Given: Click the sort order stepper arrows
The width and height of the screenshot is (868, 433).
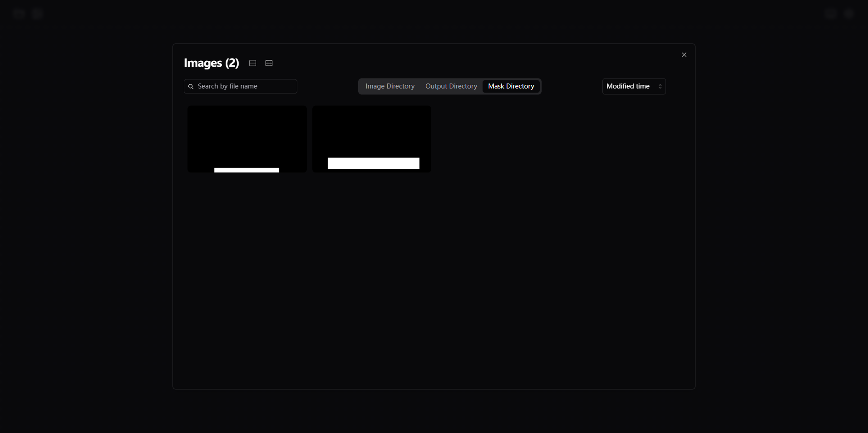Looking at the screenshot, I should pos(660,86).
